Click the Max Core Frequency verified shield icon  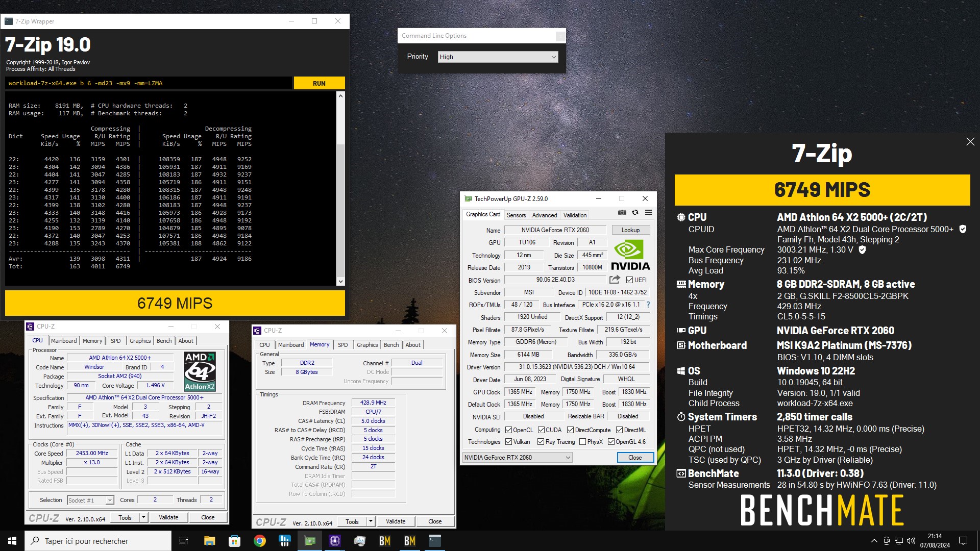(862, 249)
